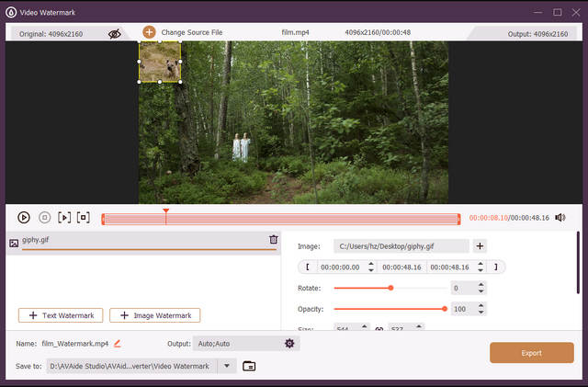Image resolution: width=588 pixels, height=387 pixels.
Task: Edit the output file name pencil icon
Action: [x=118, y=344]
